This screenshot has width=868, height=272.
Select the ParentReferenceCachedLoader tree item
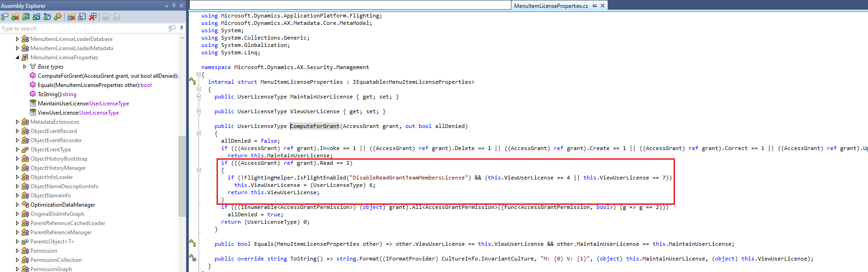(x=68, y=223)
